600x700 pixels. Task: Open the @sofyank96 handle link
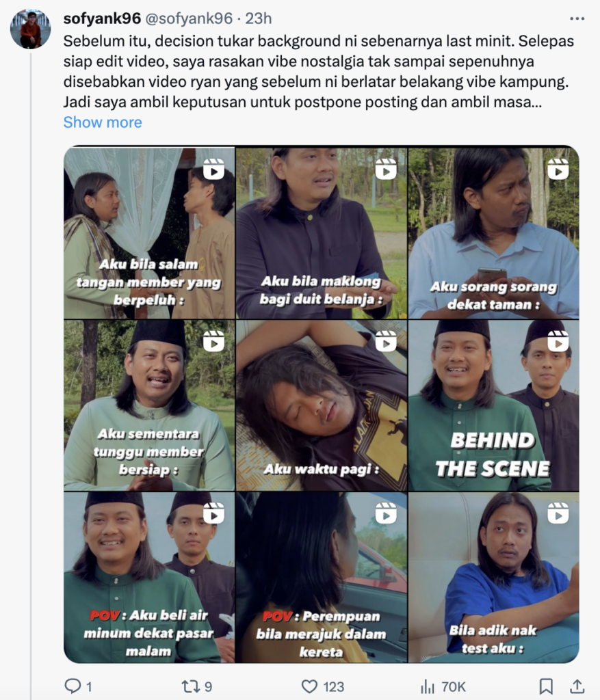[189, 18]
